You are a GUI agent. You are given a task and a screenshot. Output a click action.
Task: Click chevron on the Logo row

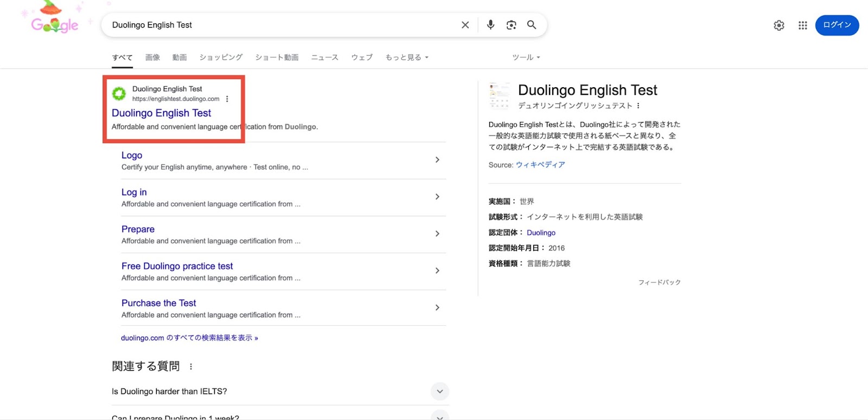click(437, 160)
